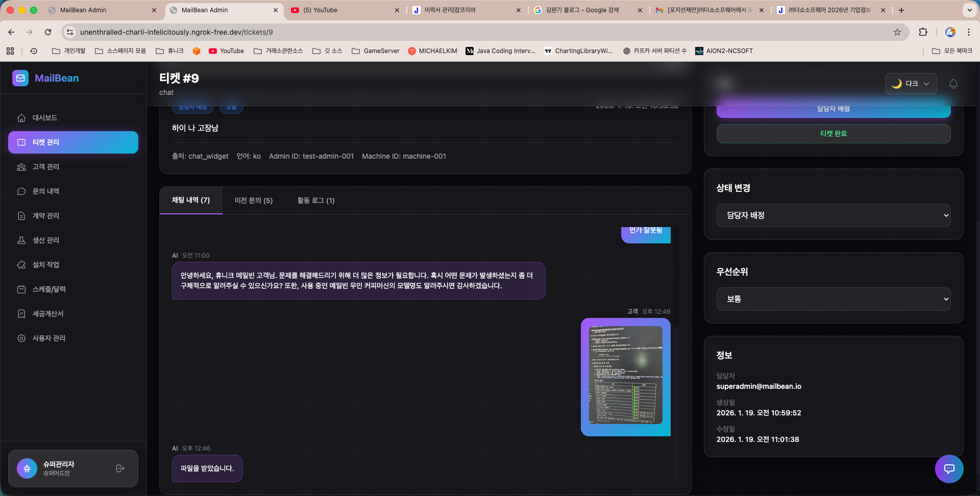Open the browser extensions puzzle icon

click(923, 32)
